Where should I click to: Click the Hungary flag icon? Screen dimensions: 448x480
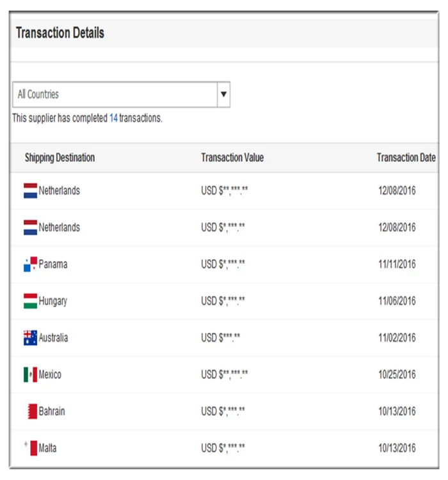[30, 301]
